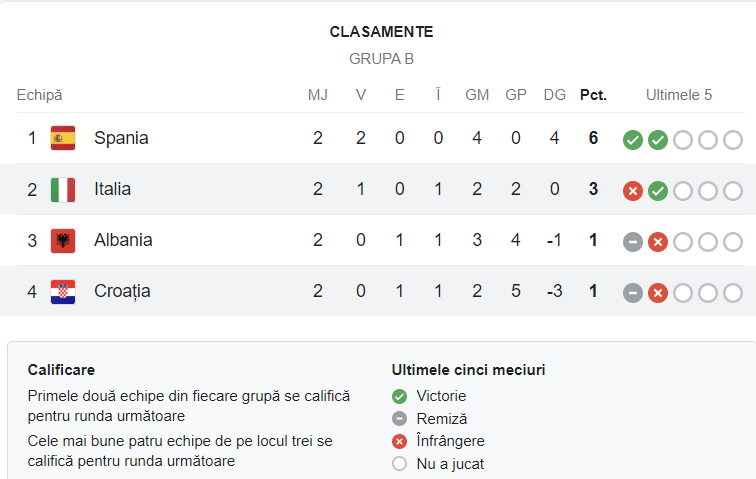This screenshot has width=756, height=479.
Task: Click the DG column header
Action: click(554, 95)
